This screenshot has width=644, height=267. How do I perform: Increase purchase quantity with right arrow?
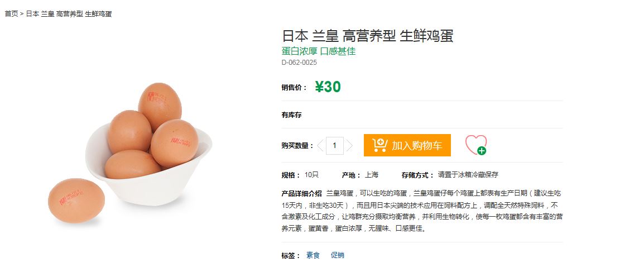349,146
